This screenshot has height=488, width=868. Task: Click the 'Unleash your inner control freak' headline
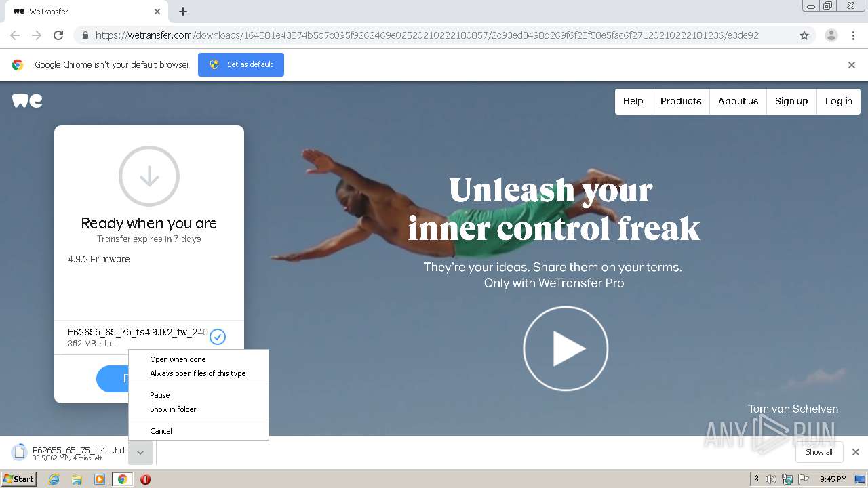click(x=553, y=209)
